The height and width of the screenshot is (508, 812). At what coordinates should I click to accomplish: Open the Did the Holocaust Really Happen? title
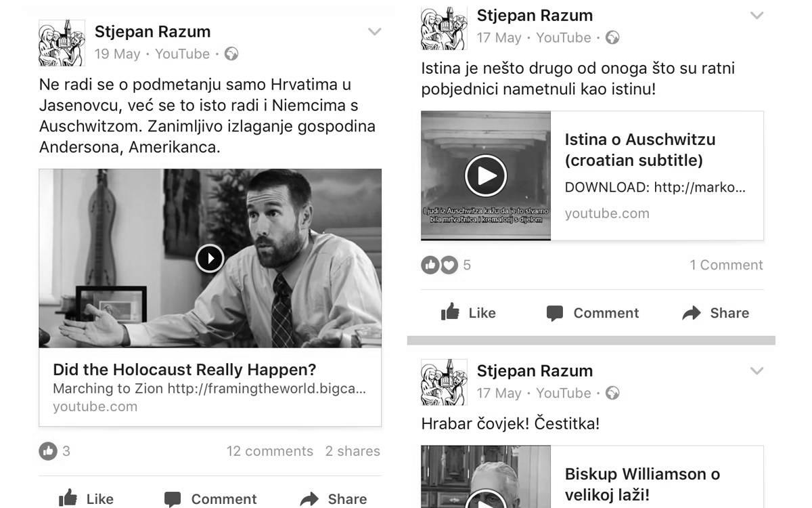(x=185, y=370)
